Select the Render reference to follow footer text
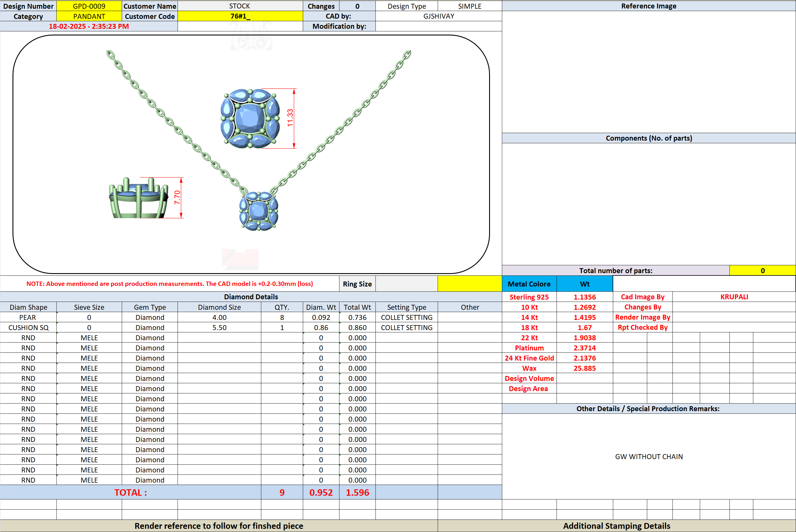This screenshot has height=532, width=796. 219,526
